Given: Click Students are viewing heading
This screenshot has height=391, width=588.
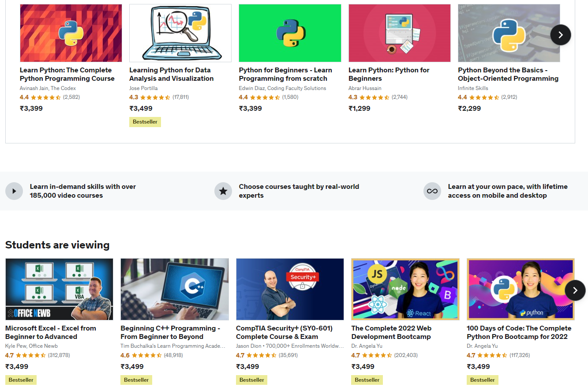Looking at the screenshot, I should (x=57, y=245).
